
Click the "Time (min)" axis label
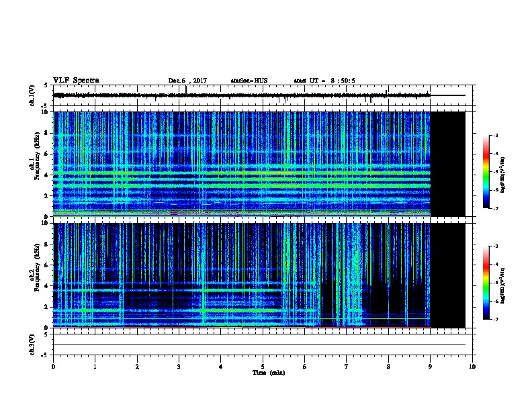tap(269, 373)
